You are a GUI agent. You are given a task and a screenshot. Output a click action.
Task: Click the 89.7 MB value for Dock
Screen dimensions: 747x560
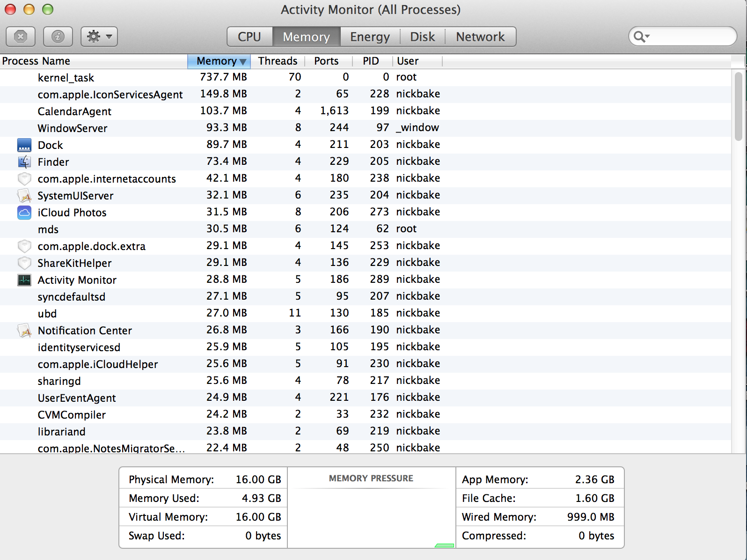click(x=227, y=144)
